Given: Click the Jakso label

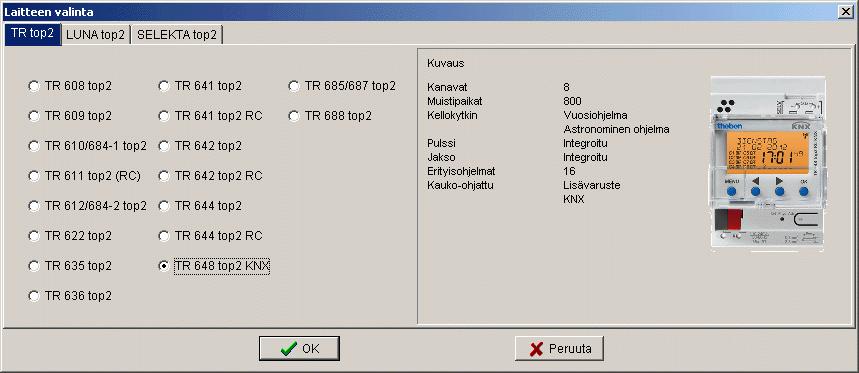Looking at the screenshot, I should point(441,158).
